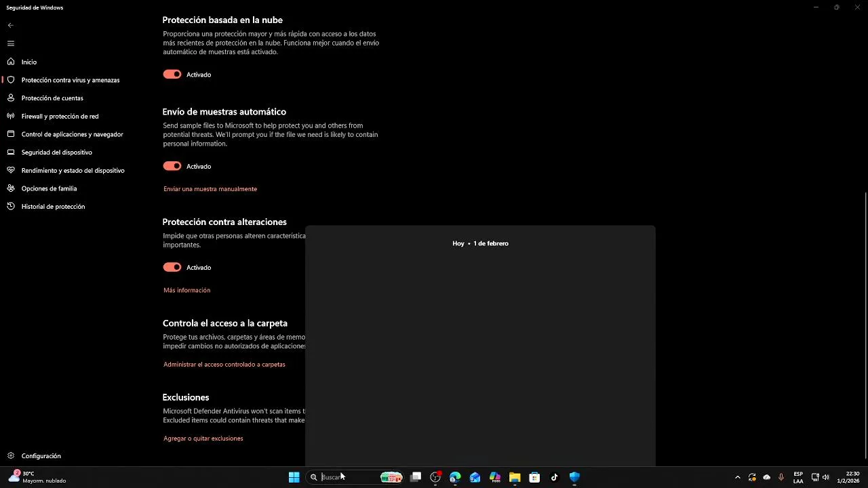This screenshot has width=868, height=488.
Task: Click the Firewall network signal icon
Action: [x=10, y=116]
